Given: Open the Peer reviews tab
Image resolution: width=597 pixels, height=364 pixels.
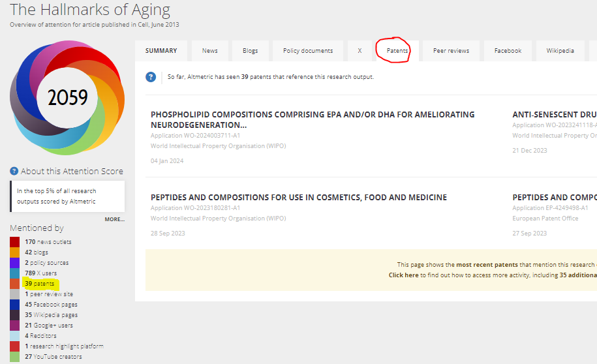Looking at the screenshot, I should click(451, 51).
